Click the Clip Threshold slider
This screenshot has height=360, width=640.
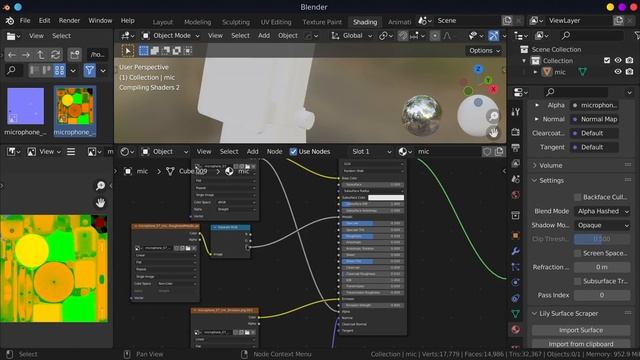(602, 239)
